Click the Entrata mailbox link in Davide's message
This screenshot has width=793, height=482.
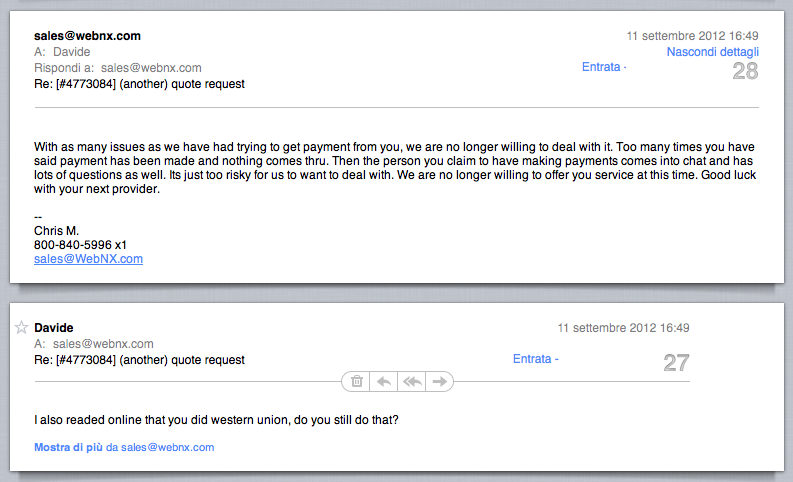tap(532, 359)
